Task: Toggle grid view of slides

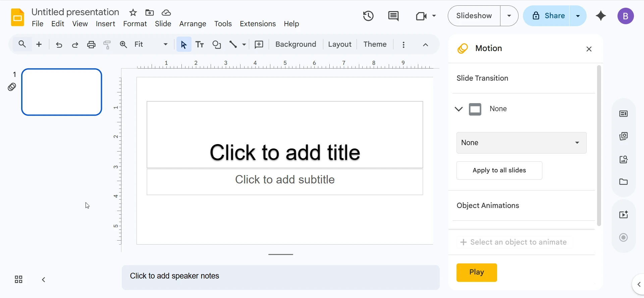Action: pos(18,280)
